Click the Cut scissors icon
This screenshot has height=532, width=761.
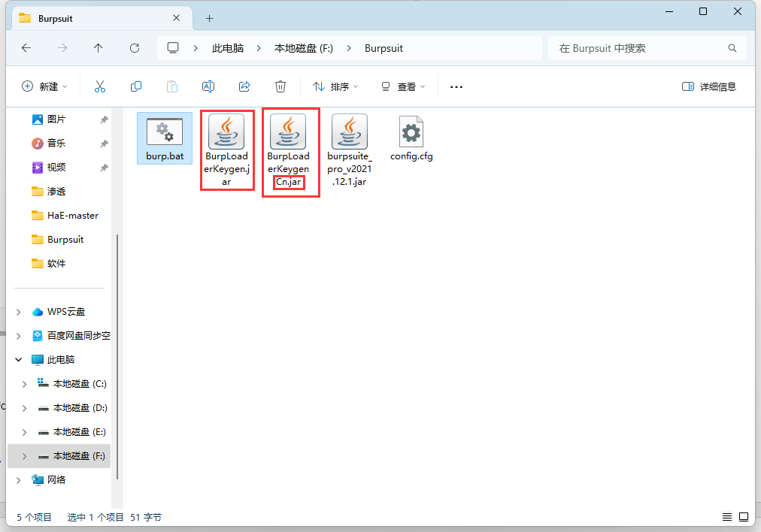pyautogui.click(x=99, y=87)
